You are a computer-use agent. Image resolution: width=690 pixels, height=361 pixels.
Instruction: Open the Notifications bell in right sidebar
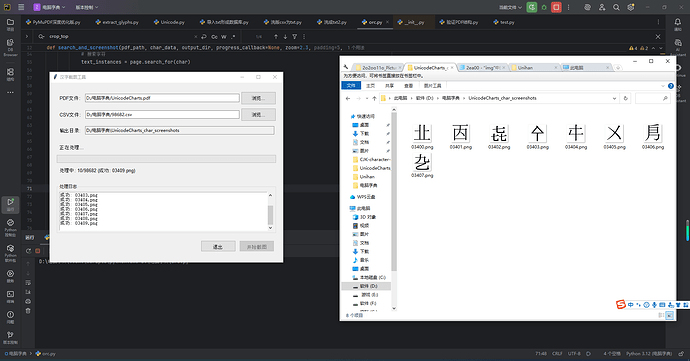point(678,22)
